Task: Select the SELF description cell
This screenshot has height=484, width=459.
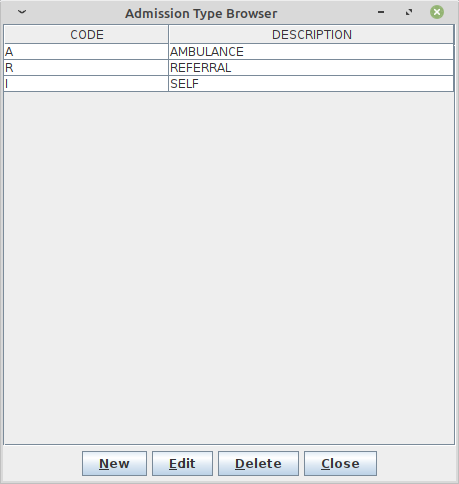Action: tap(311, 84)
